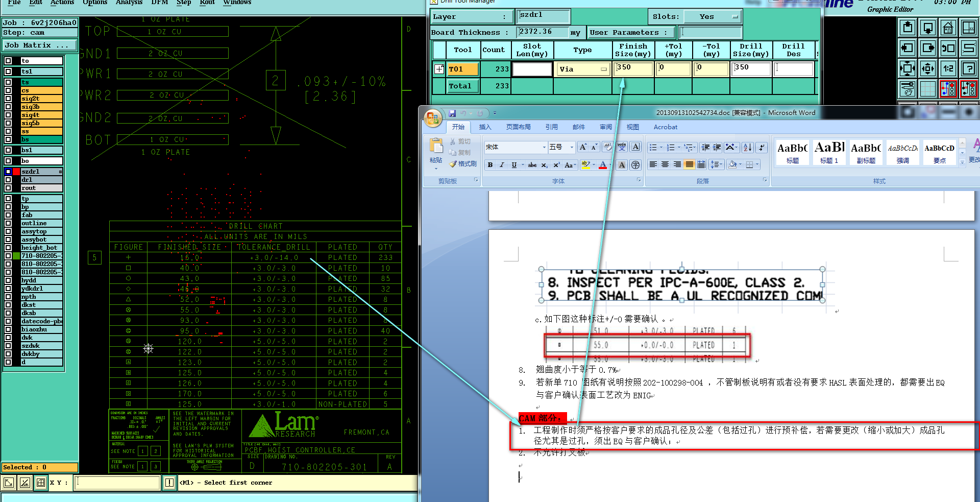Click the Sort A-Z icon in Word

pos(747,147)
